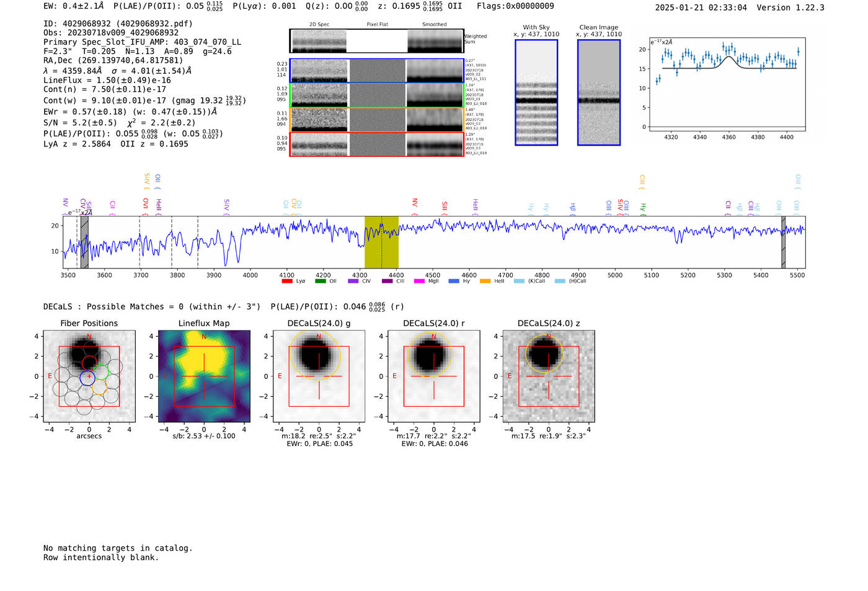Select the red-bordered 2D spectrum row
868x591 pixels.
point(377,144)
